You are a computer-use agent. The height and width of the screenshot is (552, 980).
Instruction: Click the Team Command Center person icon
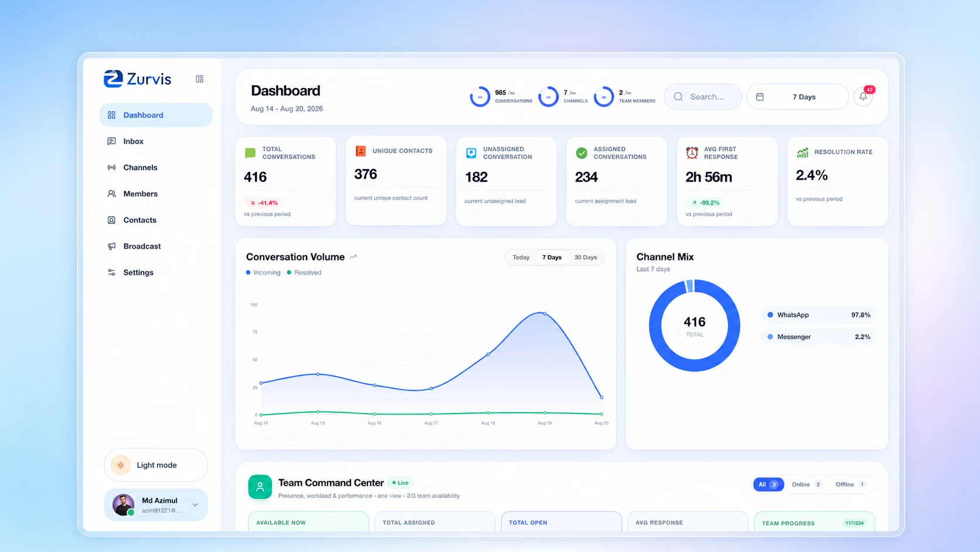tap(260, 487)
